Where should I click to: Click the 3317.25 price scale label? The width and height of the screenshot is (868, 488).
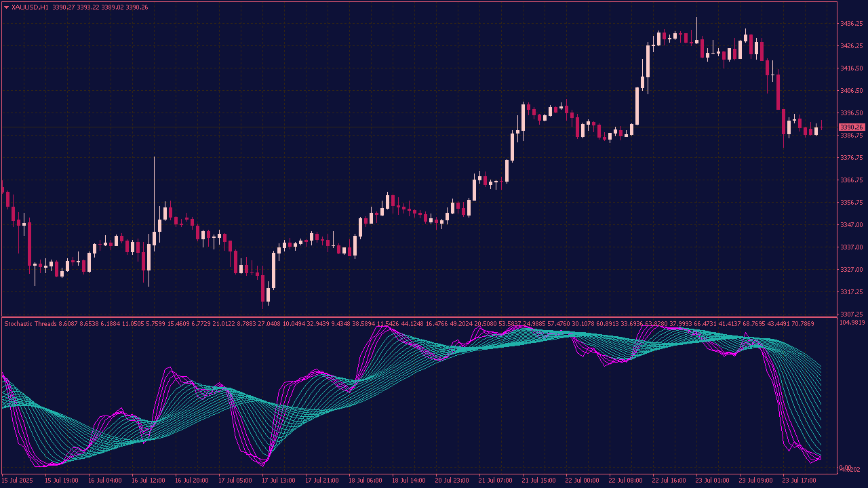pyautogui.click(x=851, y=292)
